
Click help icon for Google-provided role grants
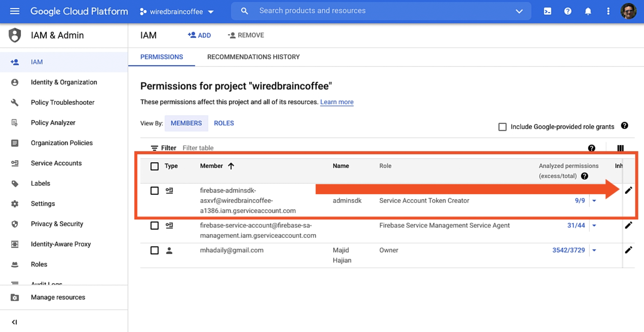625,126
